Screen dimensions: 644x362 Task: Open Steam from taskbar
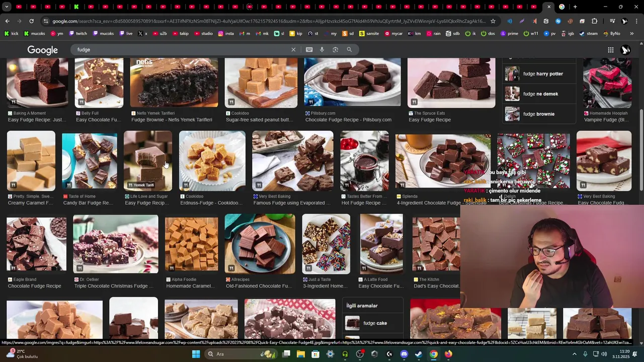(x=419, y=354)
